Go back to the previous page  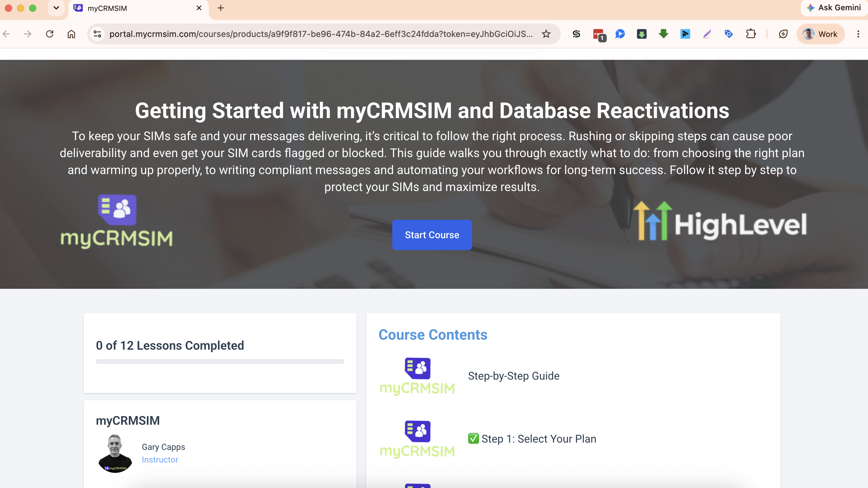click(6, 34)
